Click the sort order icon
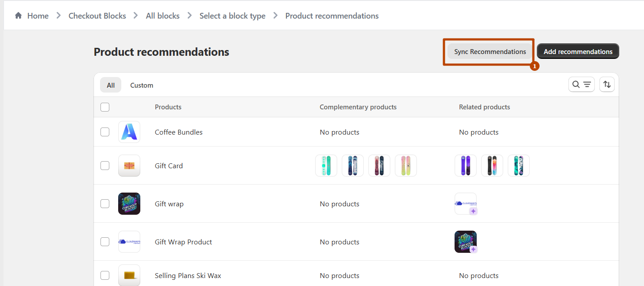The width and height of the screenshot is (644, 286). click(607, 85)
